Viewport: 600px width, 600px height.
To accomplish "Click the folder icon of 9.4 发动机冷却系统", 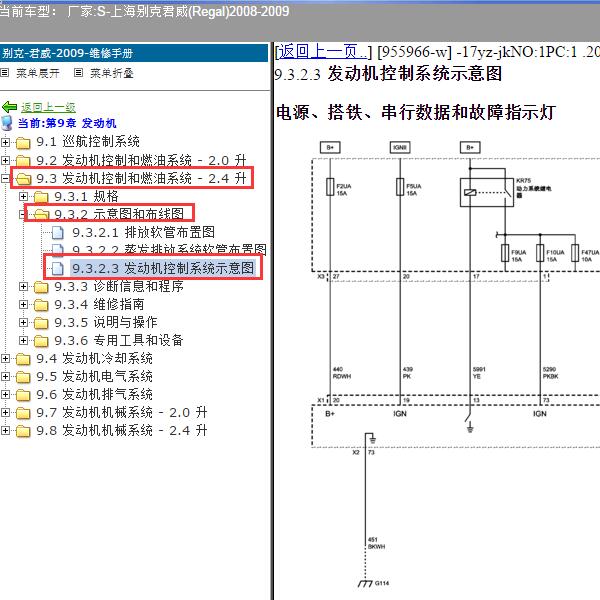I will [x=23, y=359].
